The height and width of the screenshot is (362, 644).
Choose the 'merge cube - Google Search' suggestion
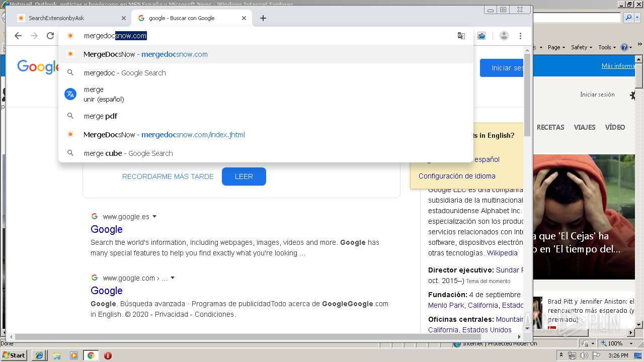pyautogui.click(x=266, y=153)
